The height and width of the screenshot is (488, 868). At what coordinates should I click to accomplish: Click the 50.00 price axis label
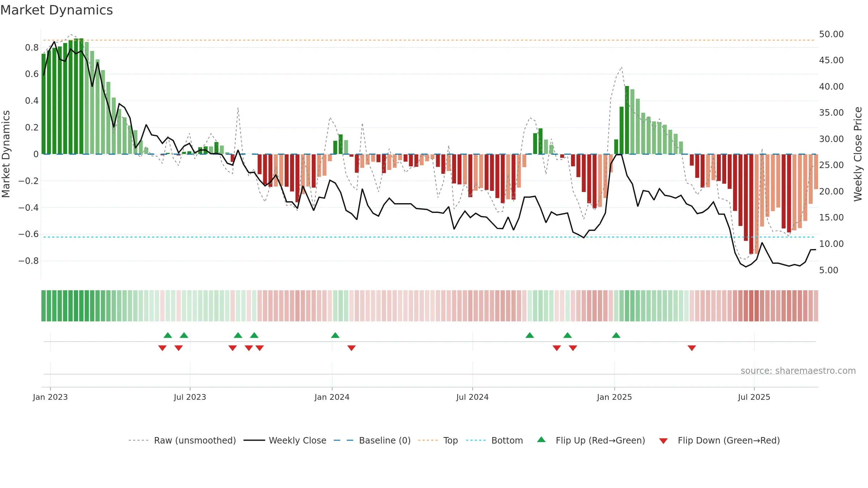pos(831,34)
